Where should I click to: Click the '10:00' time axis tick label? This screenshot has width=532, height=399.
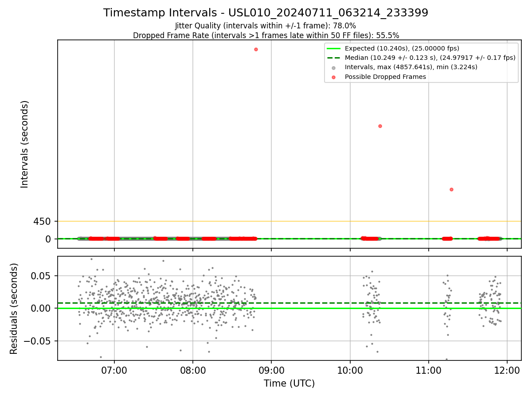350,370
